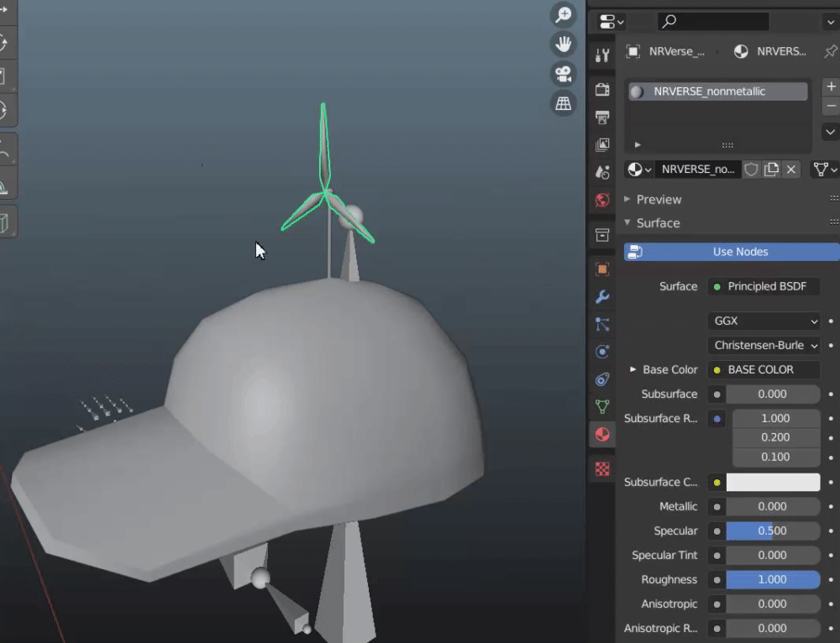Open the Texture properties checker tab
Image resolution: width=840 pixels, height=643 pixels.
tap(602, 469)
